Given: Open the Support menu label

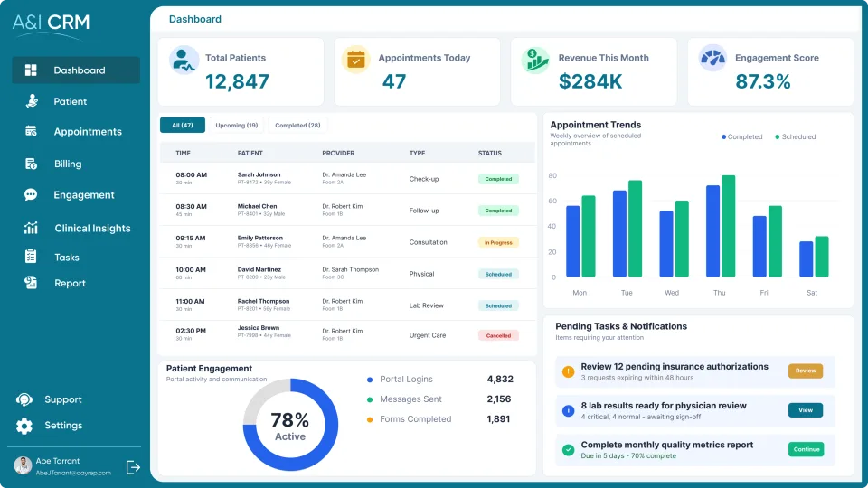Looking at the screenshot, I should pyautogui.click(x=63, y=399).
